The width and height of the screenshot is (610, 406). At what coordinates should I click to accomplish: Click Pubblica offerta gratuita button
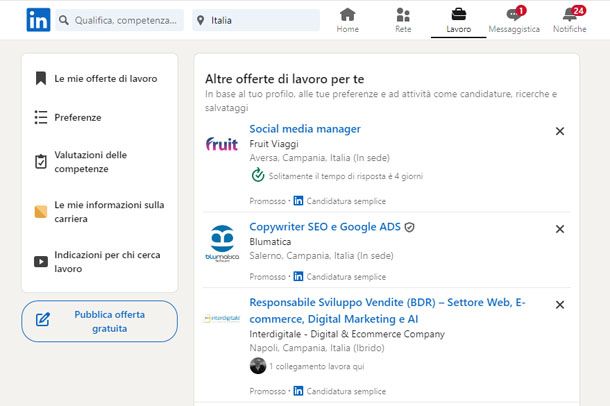[100, 321]
